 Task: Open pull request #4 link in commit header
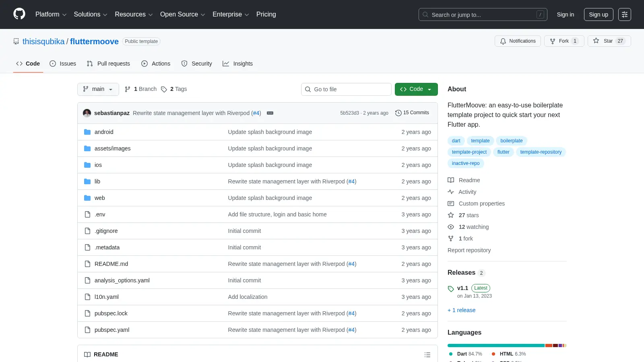click(256, 113)
